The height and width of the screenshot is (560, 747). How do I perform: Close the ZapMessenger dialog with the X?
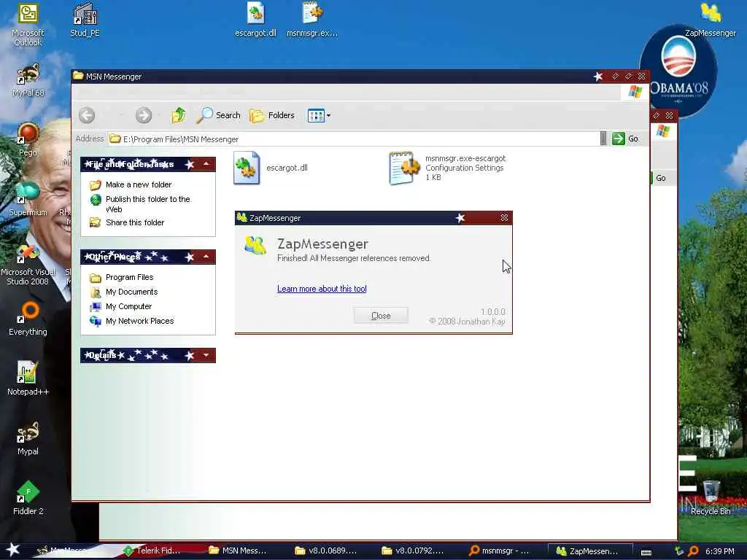[504, 217]
